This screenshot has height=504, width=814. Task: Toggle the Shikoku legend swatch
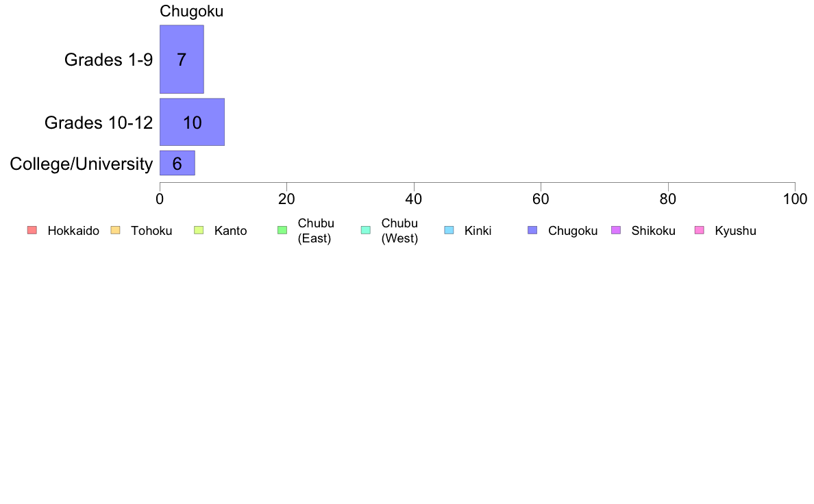(616, 231)
